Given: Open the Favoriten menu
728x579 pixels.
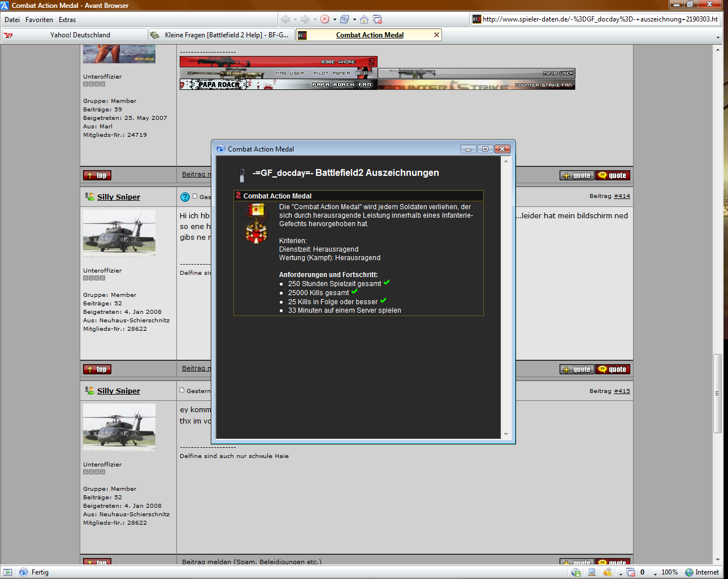Looking at the screenshot, I should tap(39, 20).
